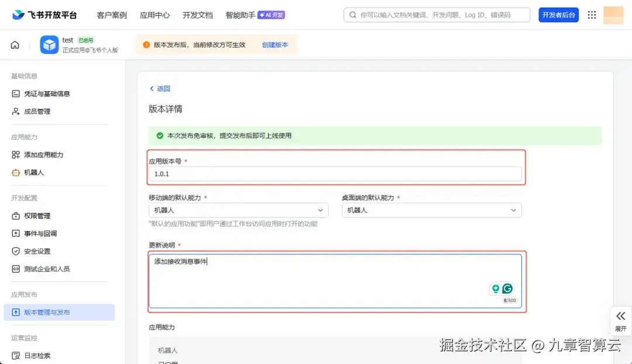Screen dimensions: 632x364
Task: Click the 权限管理 lock icon
Action: [x=16, y=216]
